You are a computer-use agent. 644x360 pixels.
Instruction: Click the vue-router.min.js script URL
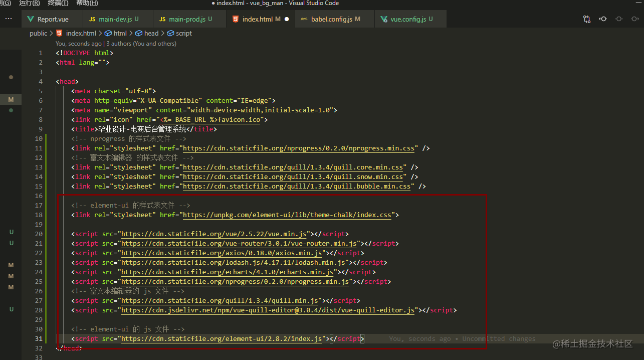[x=239, y=244]
